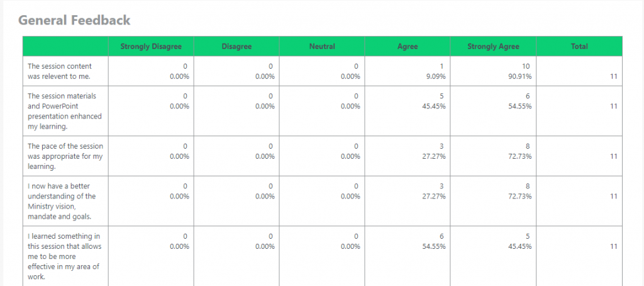Select the row label about session content relevance
This screenshot has height=286, width=644.
[60, 71]
